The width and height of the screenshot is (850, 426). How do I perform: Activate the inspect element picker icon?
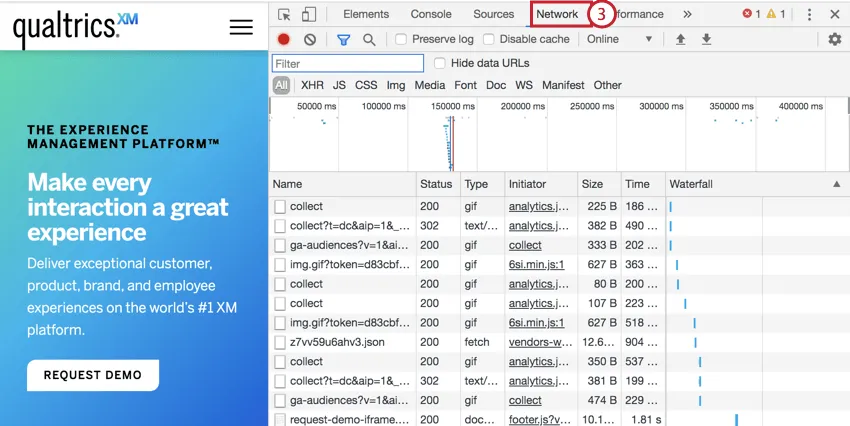(284, 15)
